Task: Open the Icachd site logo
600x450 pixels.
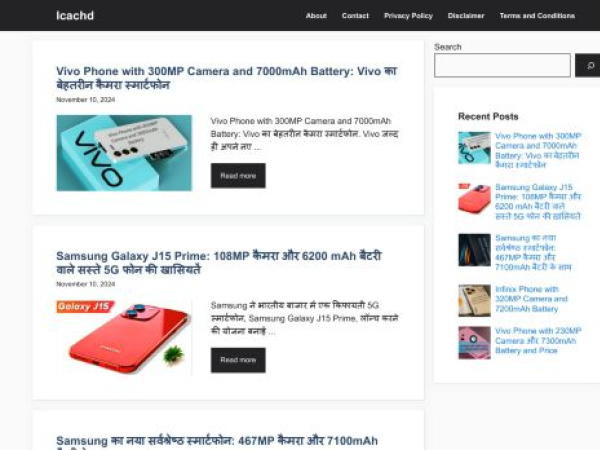Action: point(75,15)
